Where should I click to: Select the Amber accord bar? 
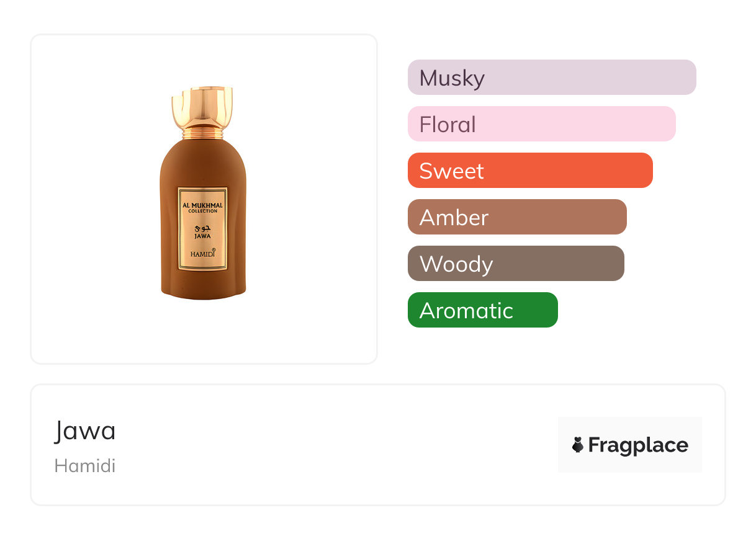tap(517, 217)
